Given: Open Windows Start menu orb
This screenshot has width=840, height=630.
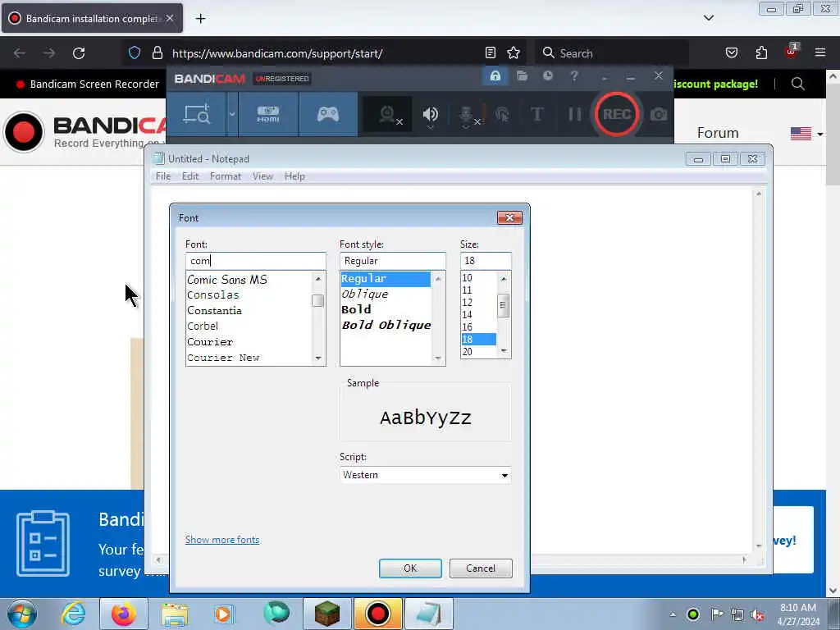Looking at the screenshot, I should click(x=22, y=614).
